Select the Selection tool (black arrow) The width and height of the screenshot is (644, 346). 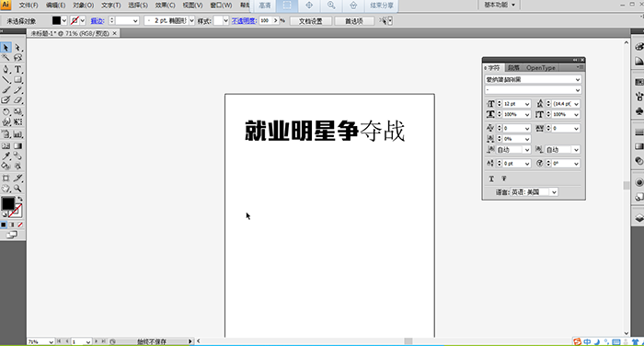(x=6, y=48)
